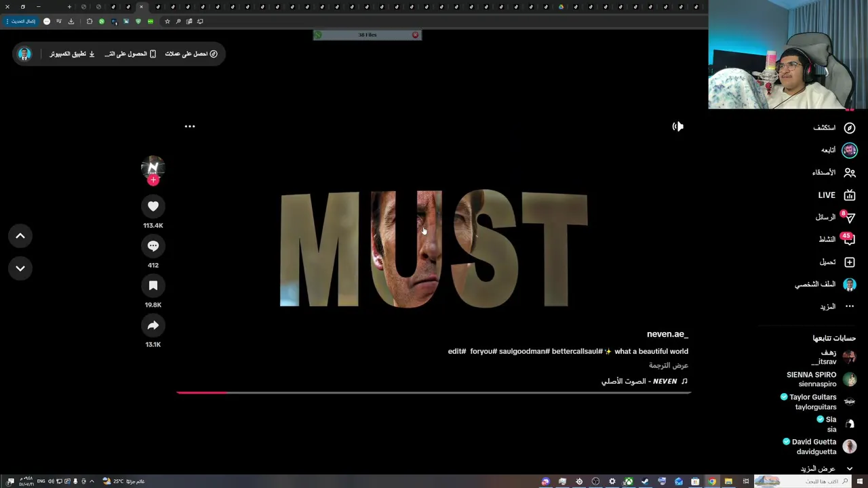Open followed account __itsrav
The image size is (868, 488).
point(834,357)
